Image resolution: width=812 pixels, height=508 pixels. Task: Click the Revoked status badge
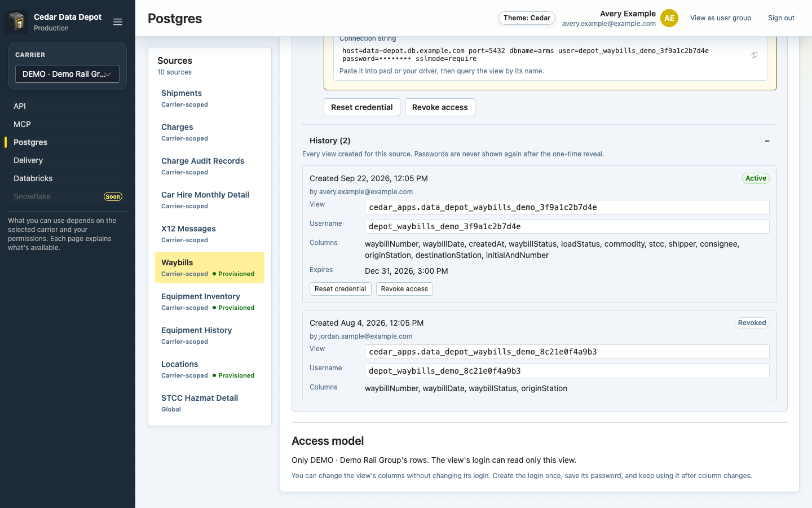pyautogui.click(x=752, y=323)
